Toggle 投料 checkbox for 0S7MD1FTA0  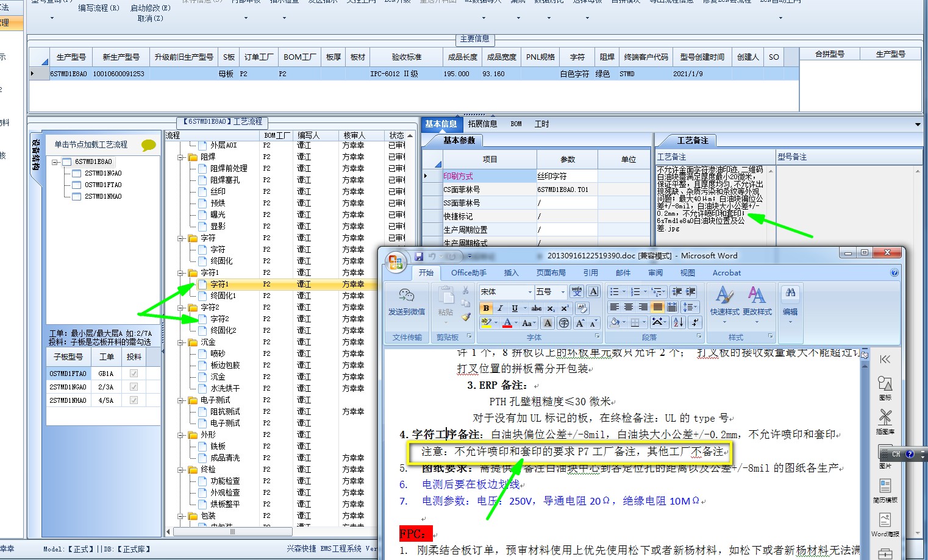[x=134, y=374]
